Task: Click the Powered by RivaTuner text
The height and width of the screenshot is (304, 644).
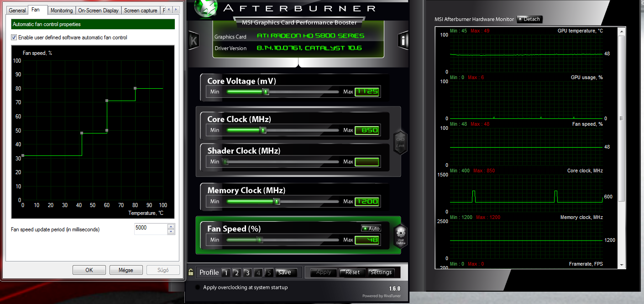Action: (x=382, y=296)
